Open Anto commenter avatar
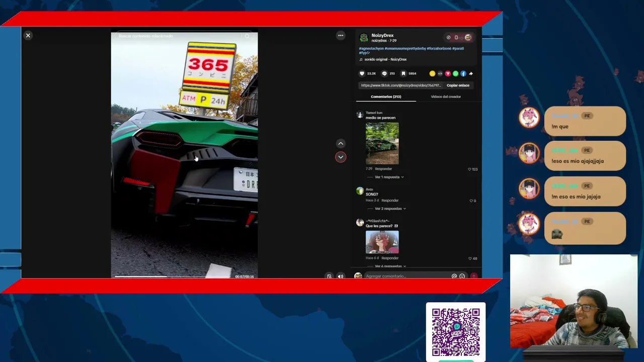This screenshot has height=362, width=644. [360, 191]
